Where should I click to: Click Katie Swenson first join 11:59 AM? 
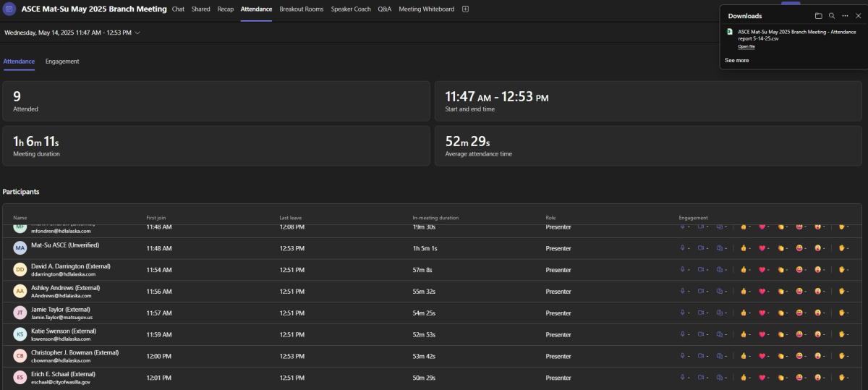(159, 335)
